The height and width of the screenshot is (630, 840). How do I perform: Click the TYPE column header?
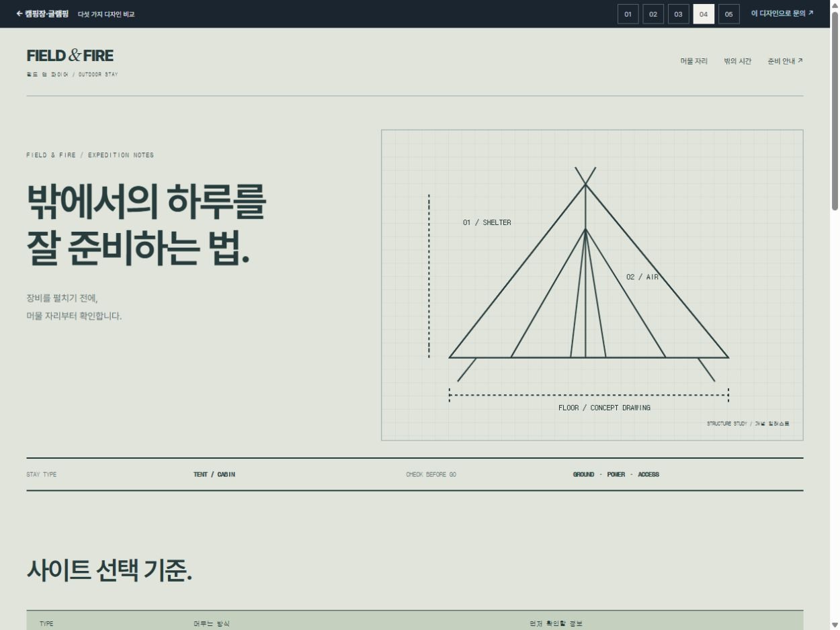click(46, 624)
